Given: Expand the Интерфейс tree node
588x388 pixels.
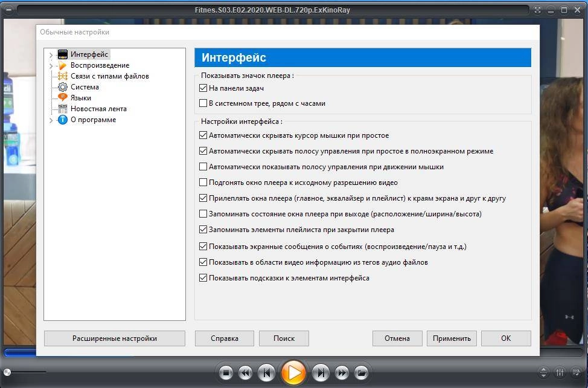Looking at the screenshot, I should coord(51,55).
